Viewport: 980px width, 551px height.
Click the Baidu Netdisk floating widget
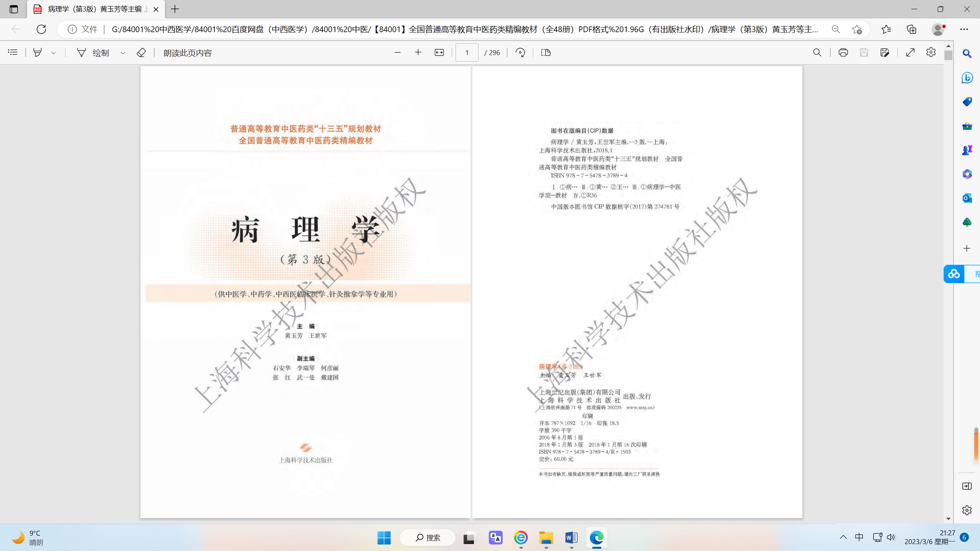(961, 274)
